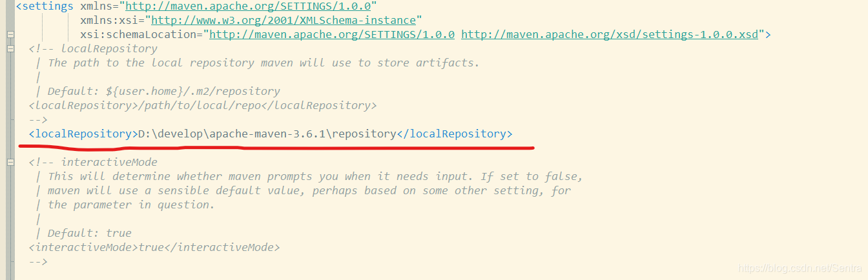
Task: Click 'the parameter in question.' comment line
Action: point(125,205)
